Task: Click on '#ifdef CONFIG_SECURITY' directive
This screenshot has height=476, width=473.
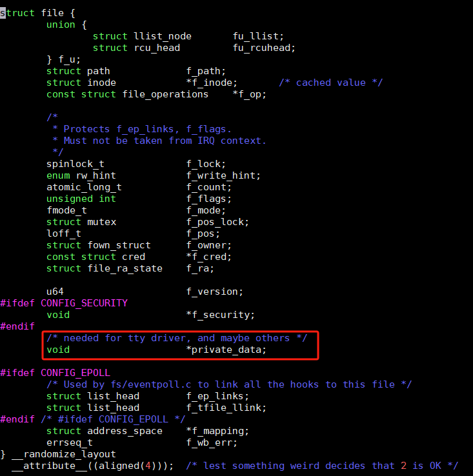Action: pyautogui.click(x=64, y=303)
